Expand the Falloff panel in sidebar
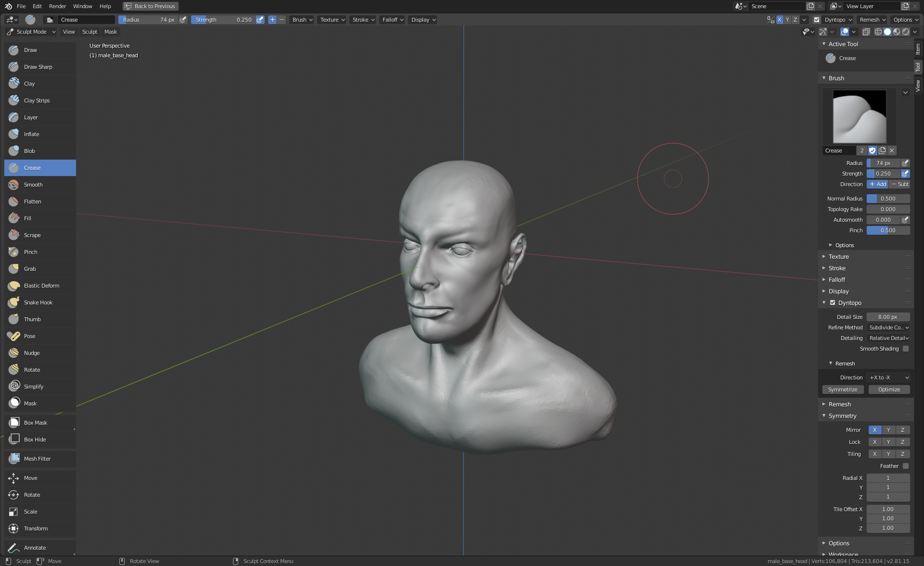The height and width of the screenshot is (566, 924). 836,280
